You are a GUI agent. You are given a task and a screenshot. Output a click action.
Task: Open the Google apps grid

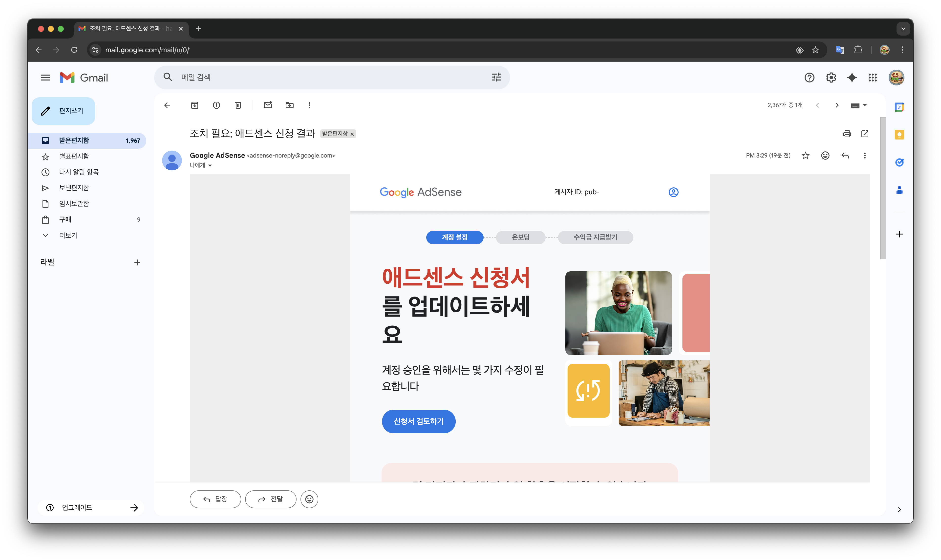click(x=873, y=78)
